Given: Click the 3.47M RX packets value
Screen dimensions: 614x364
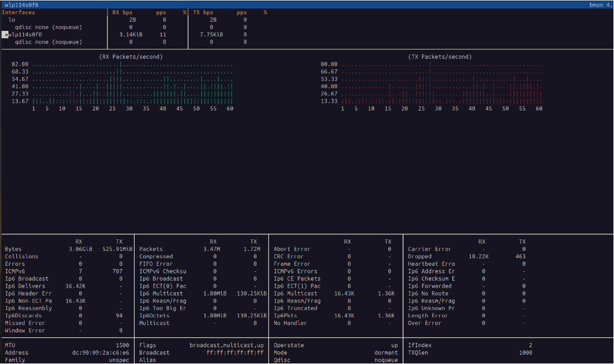Looking at the screenshot, I should 211,249.
